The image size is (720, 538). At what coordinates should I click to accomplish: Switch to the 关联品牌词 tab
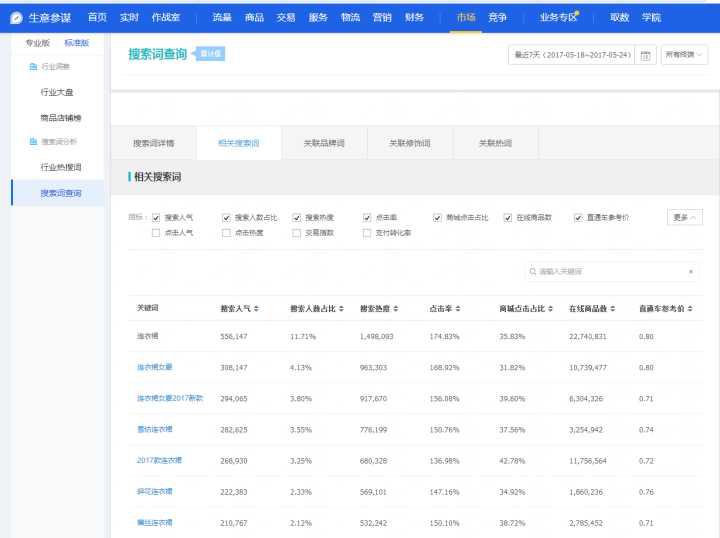(x=324, y=143)
